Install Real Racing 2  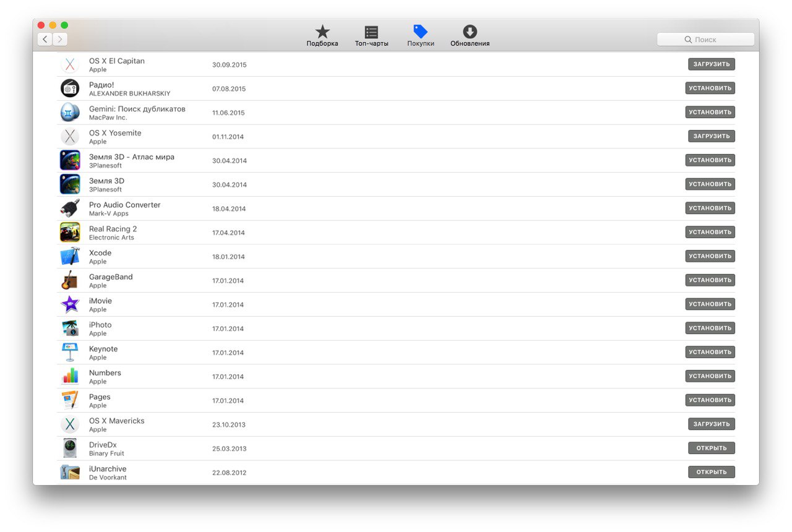(710, 232)
